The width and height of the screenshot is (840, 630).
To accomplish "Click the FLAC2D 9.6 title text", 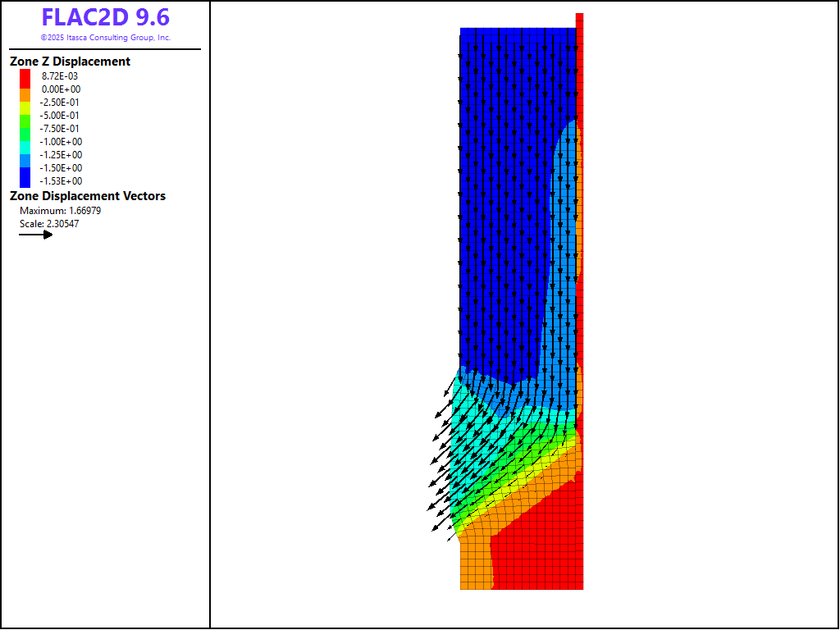I will click(105, 17).
